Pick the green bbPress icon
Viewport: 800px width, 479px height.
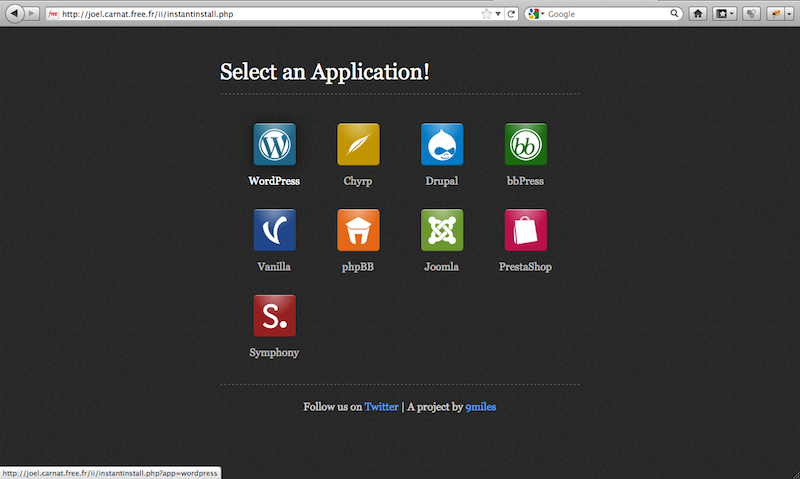tap(526, 144)
